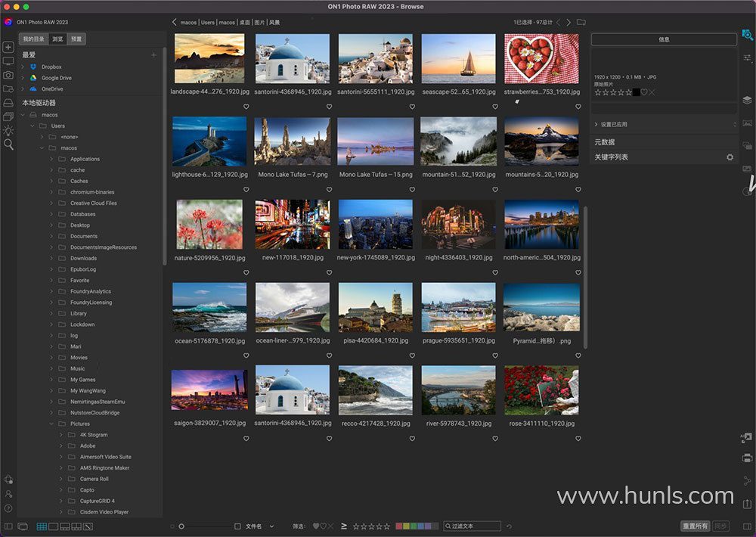Select the compare view icon

pos(76,526)
